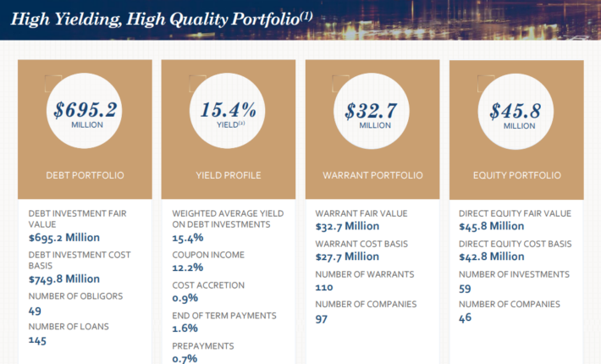Click the end of term payments value 1.6%
The image size is (601, 364).
coord(185,328)
